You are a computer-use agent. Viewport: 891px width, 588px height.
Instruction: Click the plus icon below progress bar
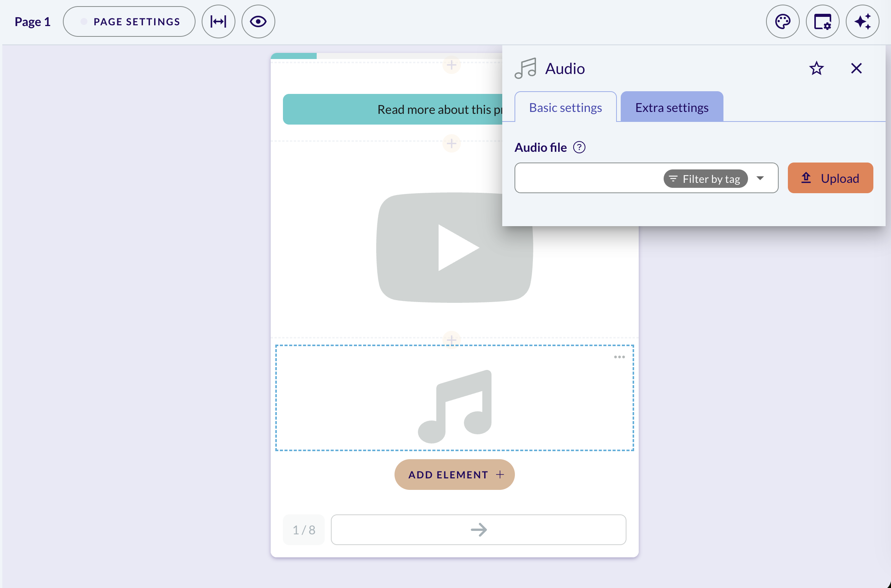tap(452, 65)
